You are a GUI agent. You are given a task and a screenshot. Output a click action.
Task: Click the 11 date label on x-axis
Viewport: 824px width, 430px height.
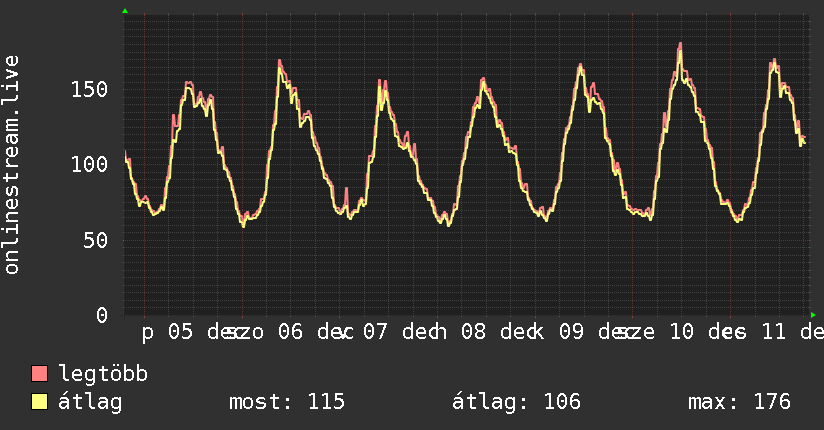click(773, 332)
